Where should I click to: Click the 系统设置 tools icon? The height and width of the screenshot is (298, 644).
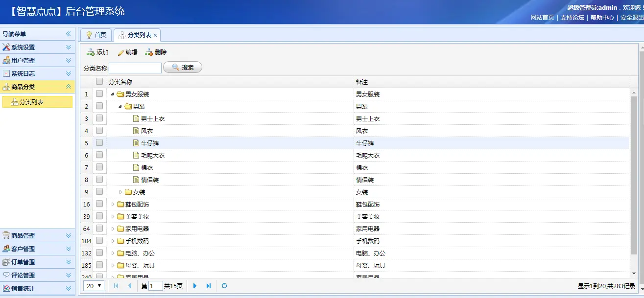pos(6,47)
